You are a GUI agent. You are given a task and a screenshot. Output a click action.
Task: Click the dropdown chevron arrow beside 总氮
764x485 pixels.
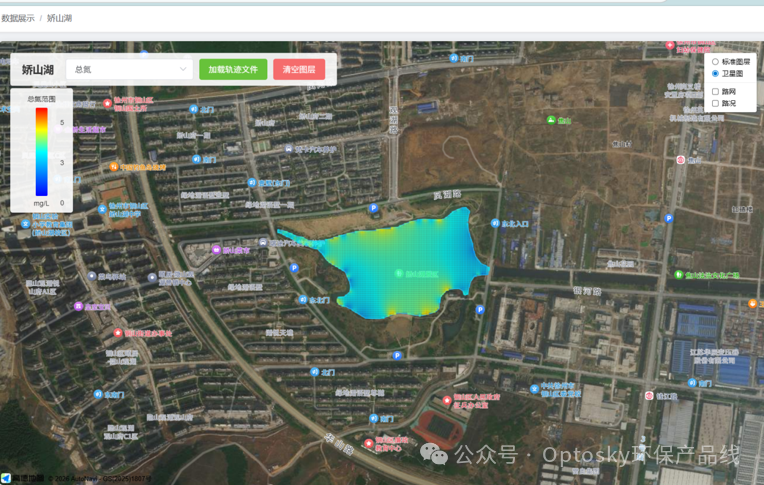coord(183,69)
